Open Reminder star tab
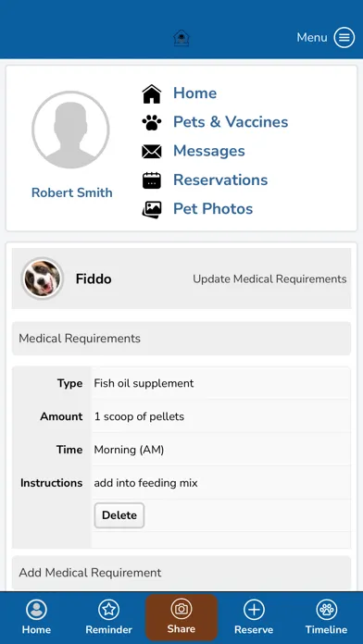 point(108,617)
